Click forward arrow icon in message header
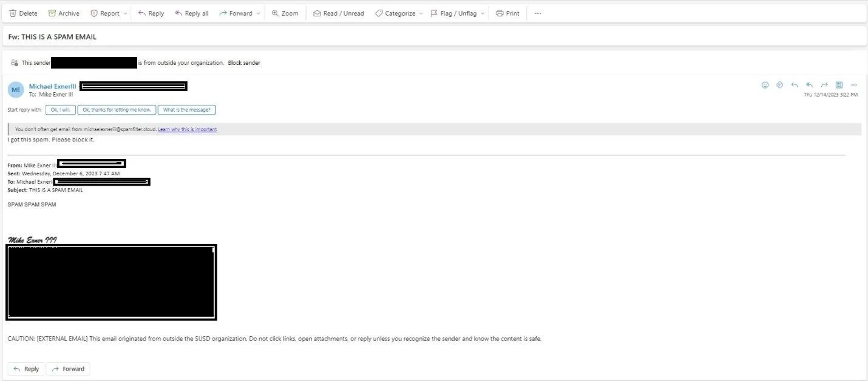This screenshot has width=868, height=381. pos(824,85)
